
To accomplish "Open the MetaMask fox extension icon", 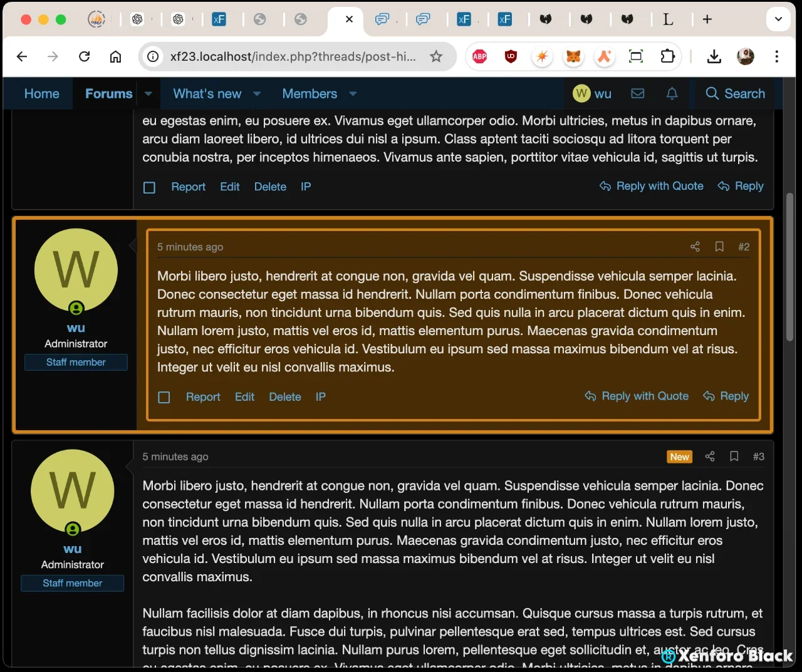I will [573, 57].
